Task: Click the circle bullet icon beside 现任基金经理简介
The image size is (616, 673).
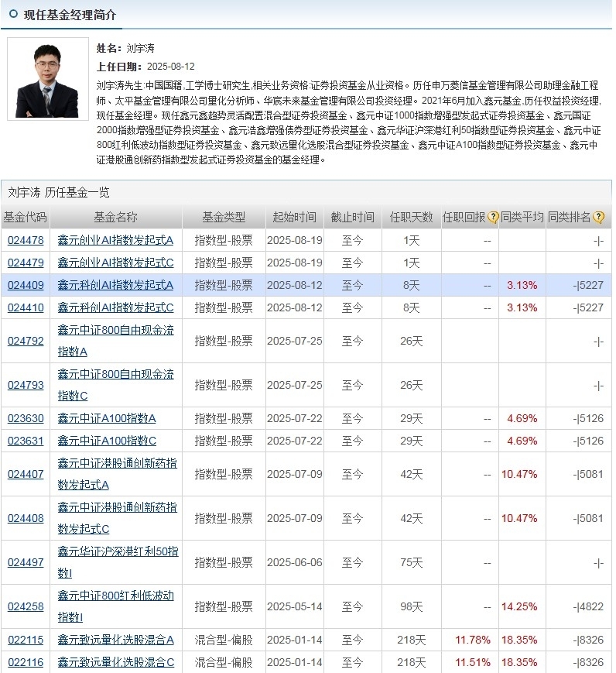Action: coord(13,14)
